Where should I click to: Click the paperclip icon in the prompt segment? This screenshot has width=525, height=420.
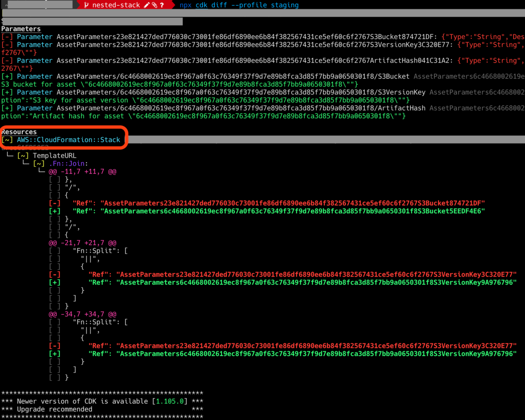(154, 5)
